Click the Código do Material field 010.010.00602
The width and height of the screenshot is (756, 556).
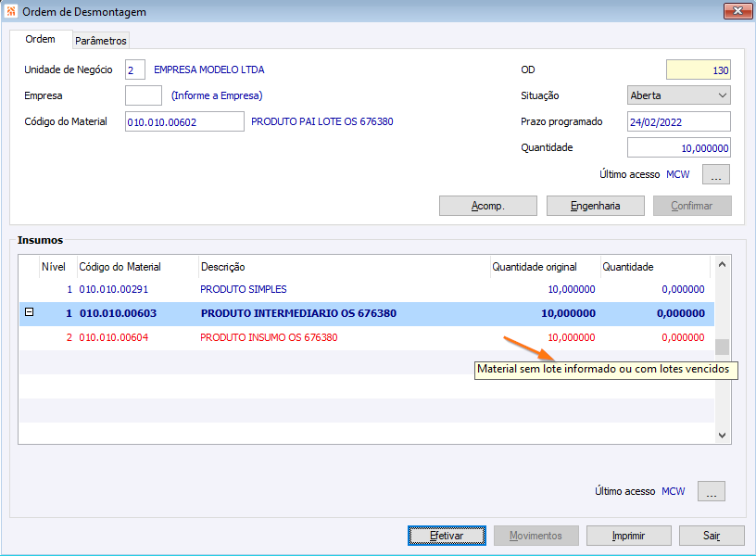click(x=184, y=121)
